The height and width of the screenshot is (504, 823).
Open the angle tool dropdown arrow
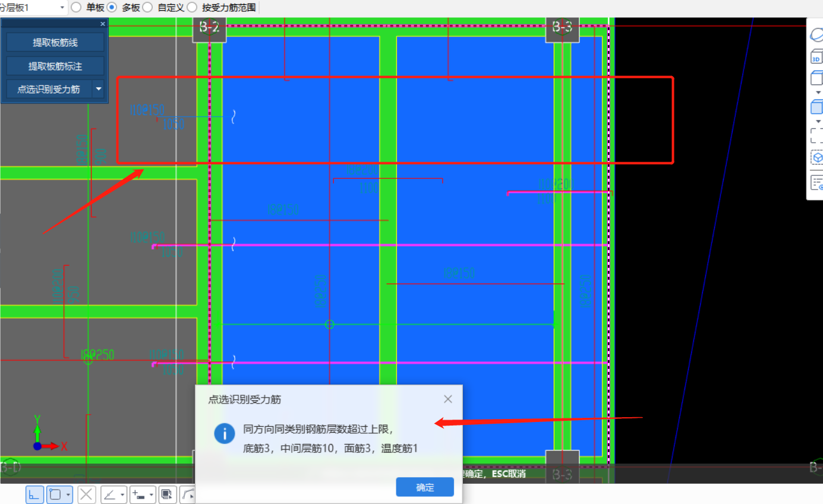(x=123, y=494)
